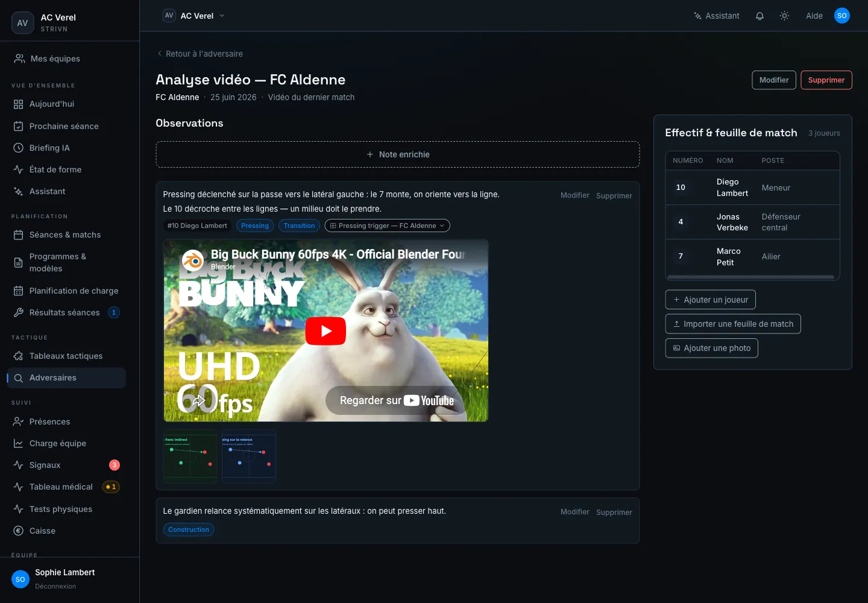Click the Diego Lambert row in squad table
Image resolution: width=868 pixels, height=603 pixels.
tap(752, 188)
